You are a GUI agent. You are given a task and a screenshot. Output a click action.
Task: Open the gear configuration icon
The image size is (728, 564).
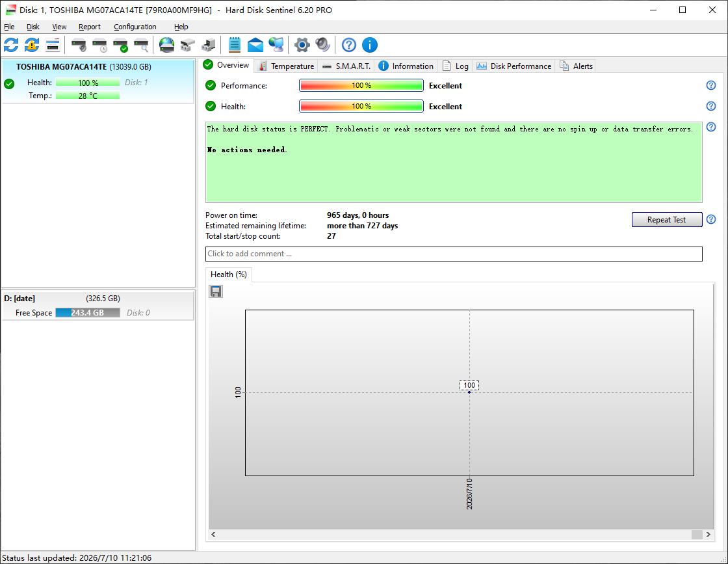click(302, 45)
